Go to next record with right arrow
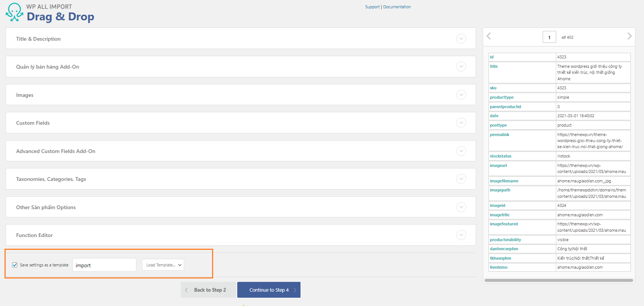 point(629,36)
